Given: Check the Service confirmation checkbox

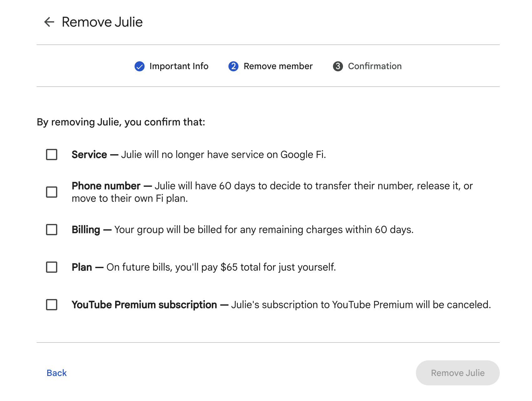Looking at the screenshot, I should click(x=52, y=155).
